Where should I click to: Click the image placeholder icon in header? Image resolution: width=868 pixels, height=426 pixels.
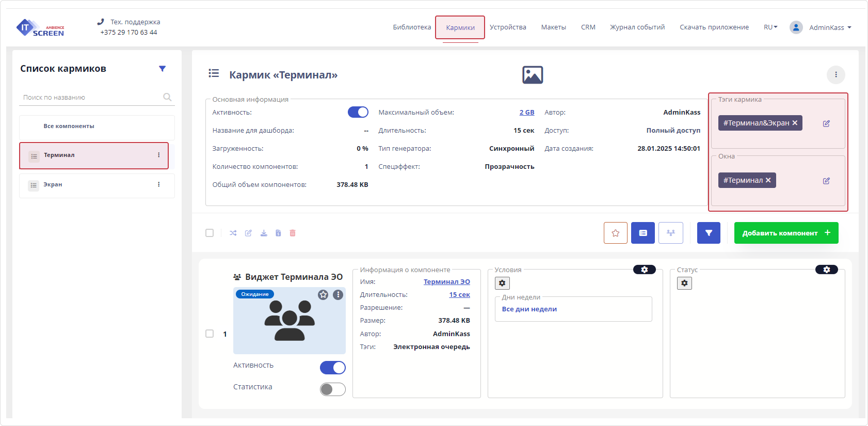533,75
